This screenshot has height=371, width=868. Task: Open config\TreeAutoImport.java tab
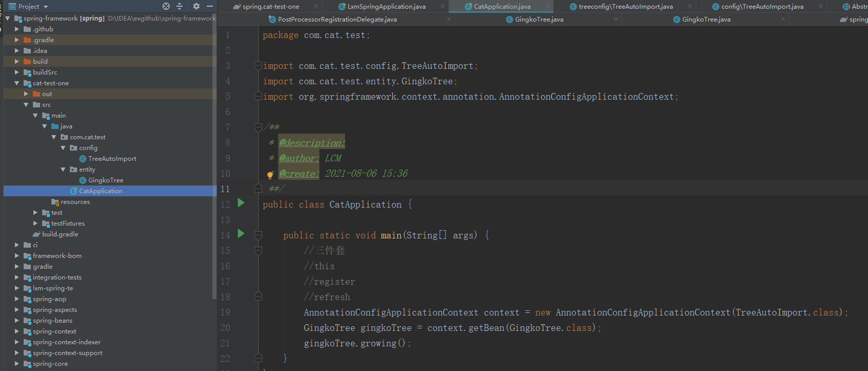(x=762, y=6)
